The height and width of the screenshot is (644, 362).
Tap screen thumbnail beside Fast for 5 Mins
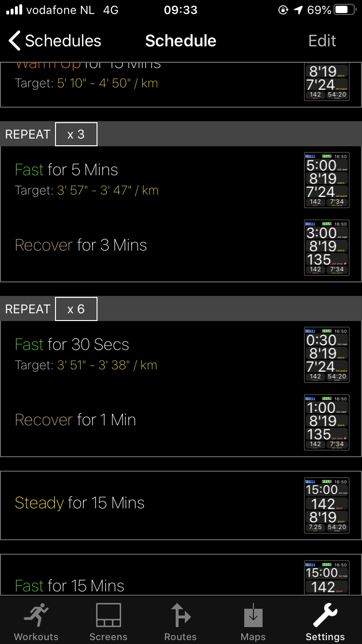point(327,180)
